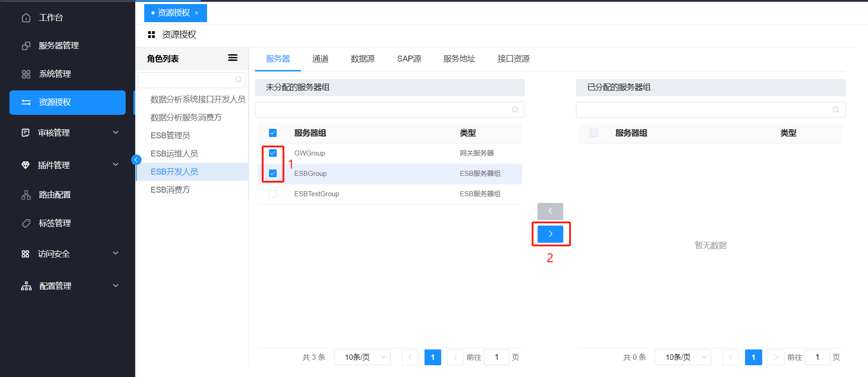Open 服务器管理 in the sidebar menu
The height and width of the screenshot is (377, 868).
[x=59, y=46]
